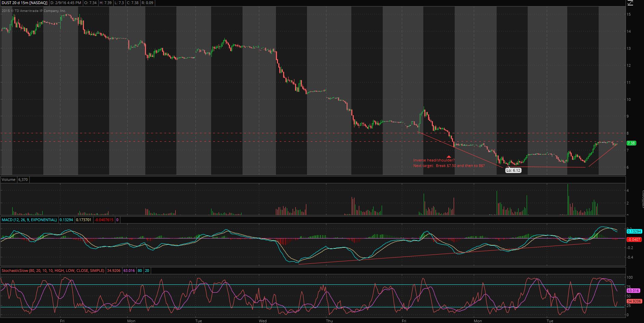The height and width of the screenshot is (323, 644).
Task: Click the green 7.38 last price bubble
Action: [631, 143]
